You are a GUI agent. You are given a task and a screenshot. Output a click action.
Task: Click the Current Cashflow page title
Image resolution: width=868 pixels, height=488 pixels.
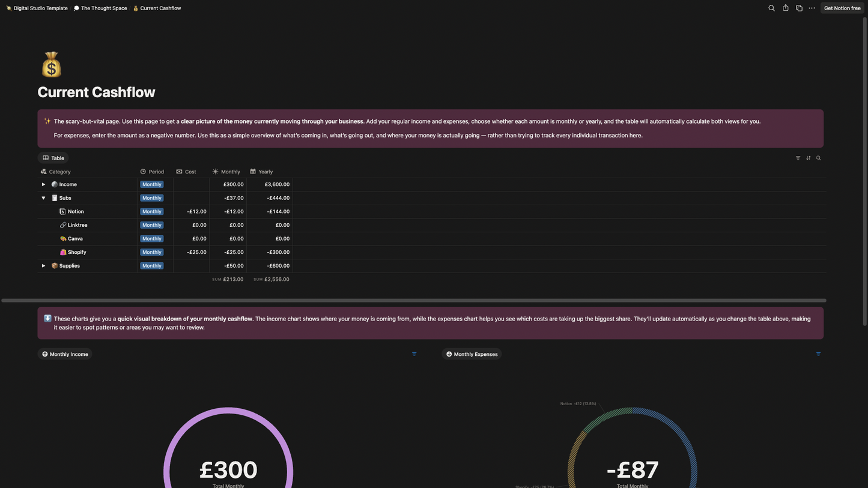pyautogui.click(x=96, y=92)
